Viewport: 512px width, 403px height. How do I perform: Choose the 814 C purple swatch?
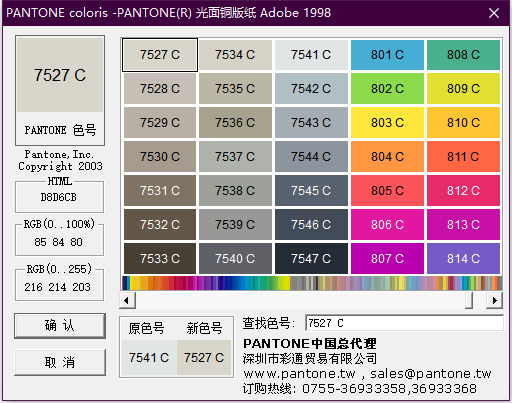coord(463,258)
